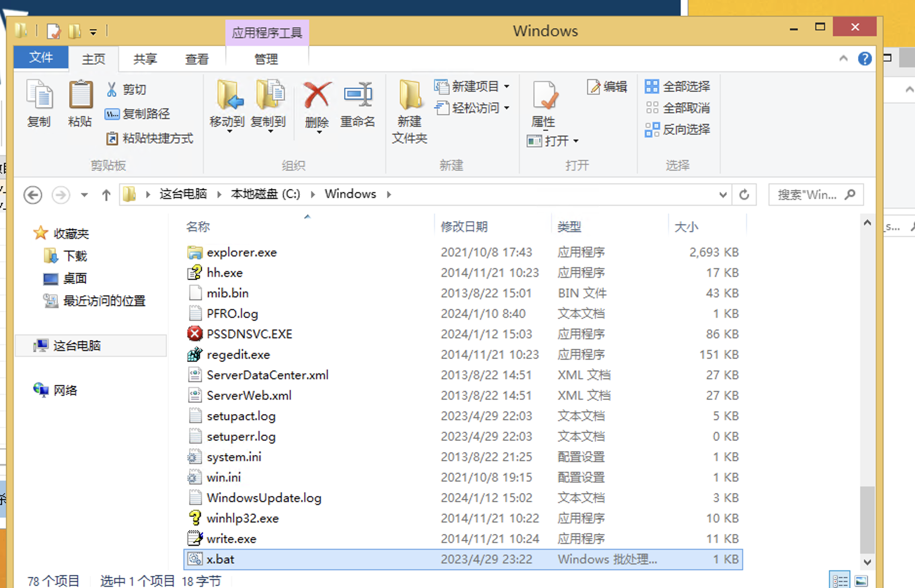This screenshot has height=588, width=915.
Task: Create a New folder
Action: (x=410, y=111)
